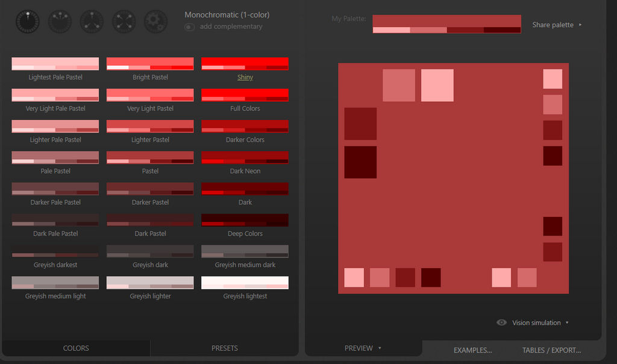Apply the Full Colors preset
617x364 pixels.
click(245, 95)
